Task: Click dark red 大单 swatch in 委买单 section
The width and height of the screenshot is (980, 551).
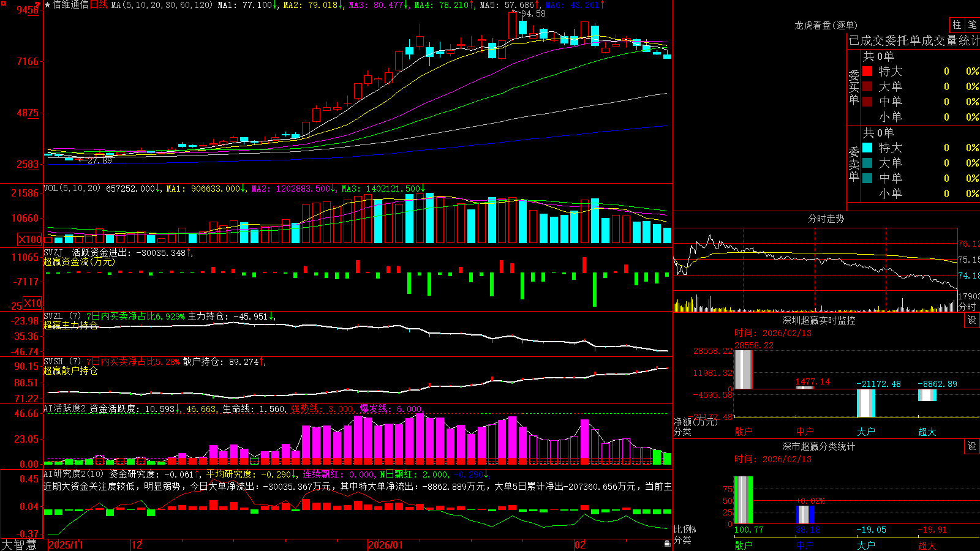Action: click(867, 86)
